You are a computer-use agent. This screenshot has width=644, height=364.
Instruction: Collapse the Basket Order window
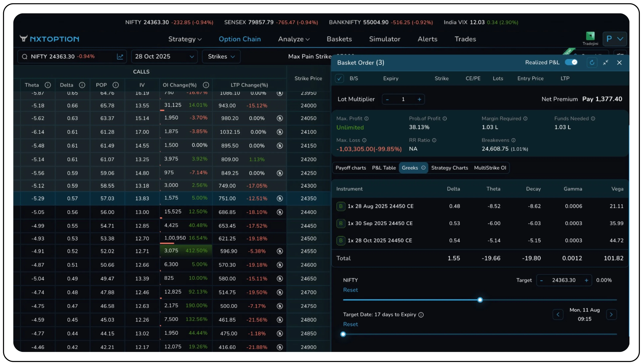606,62
